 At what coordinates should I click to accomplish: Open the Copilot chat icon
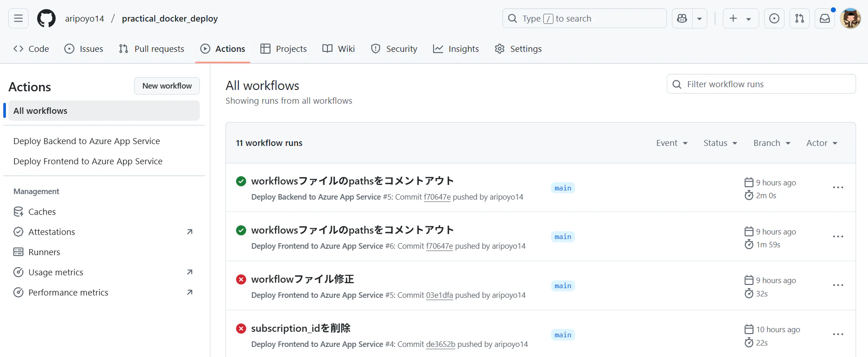682,18
